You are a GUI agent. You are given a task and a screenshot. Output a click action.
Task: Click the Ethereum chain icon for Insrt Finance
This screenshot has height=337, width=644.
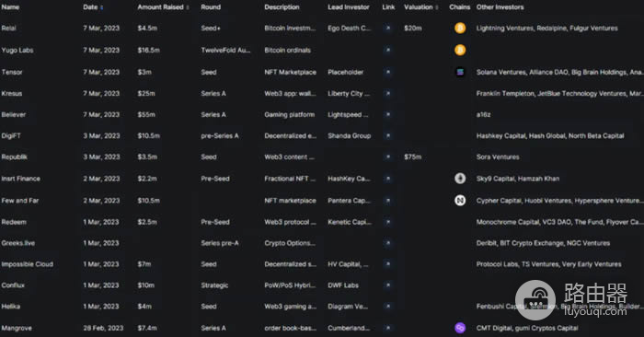tap(460, 179)
